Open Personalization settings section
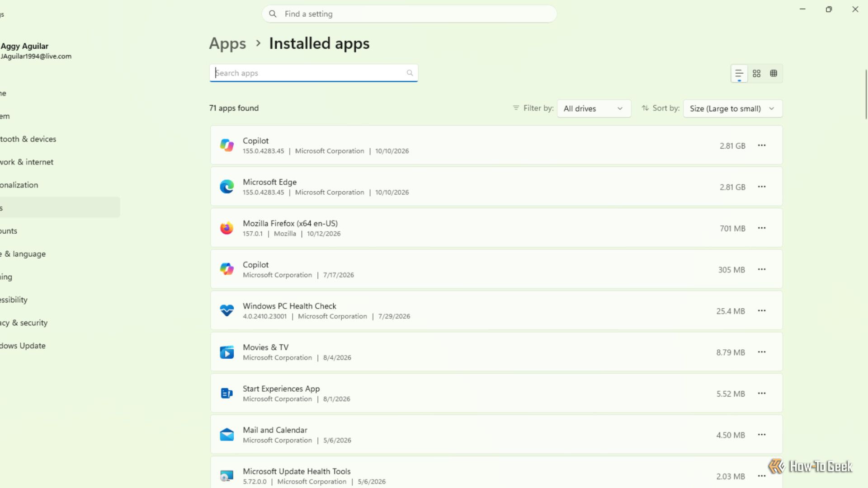Image resolution: width=868 pixels, height=488 pixels. pyautogui.click(x=19, y=185)
